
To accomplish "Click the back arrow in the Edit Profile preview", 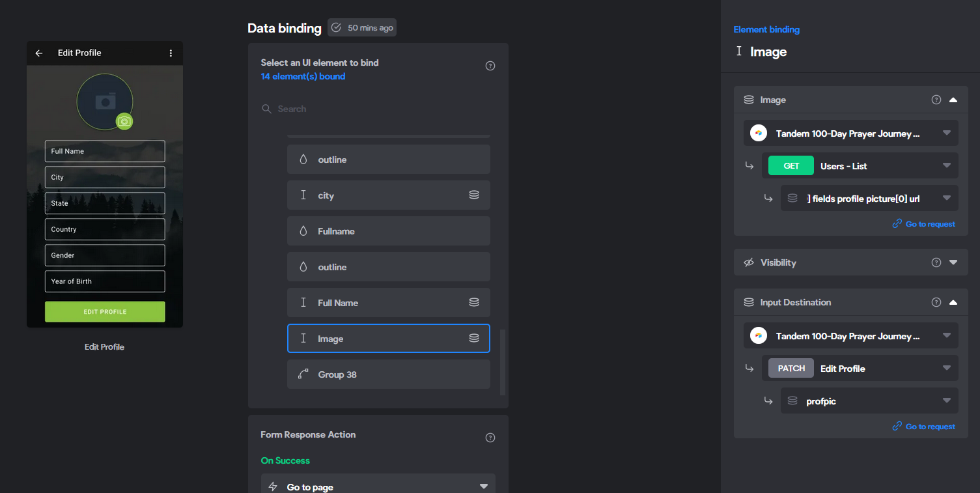I will pyautogui.click(x=39, y=53).
